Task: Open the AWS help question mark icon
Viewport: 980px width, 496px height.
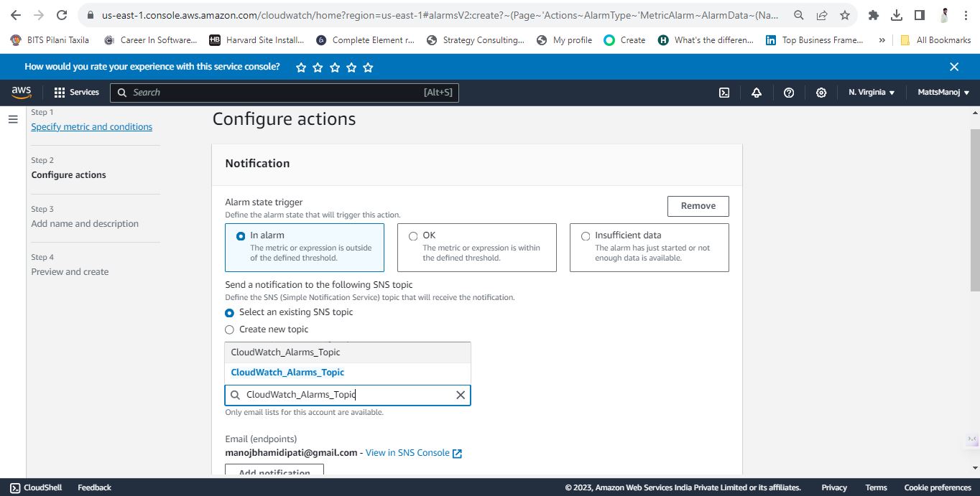Action: pos(789,93)
